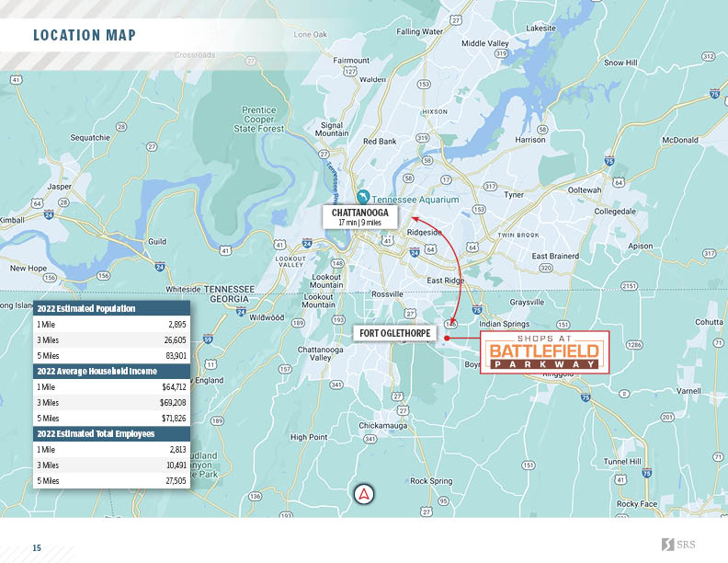Image resolution: width=728 pixels, height=563 pixels.
Task: Select the FORT OGLETHORPE callout label
Action: coord(394,333)
